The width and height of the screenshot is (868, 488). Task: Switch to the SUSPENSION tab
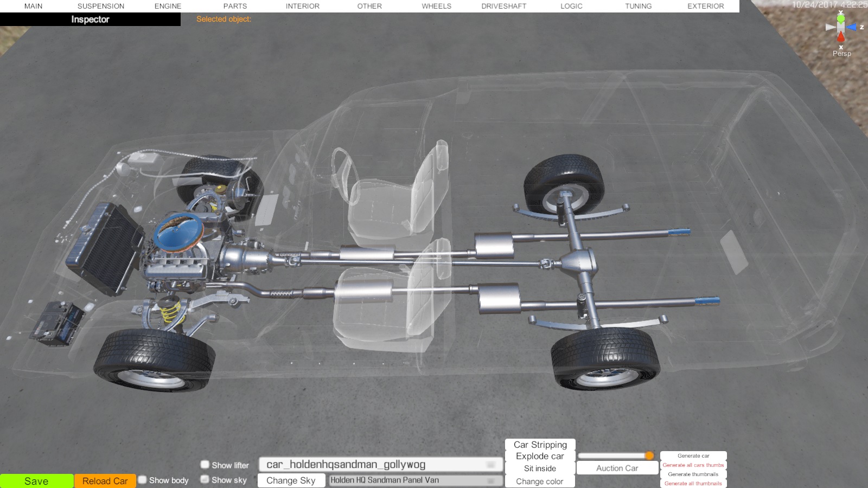tap(101, 6)
